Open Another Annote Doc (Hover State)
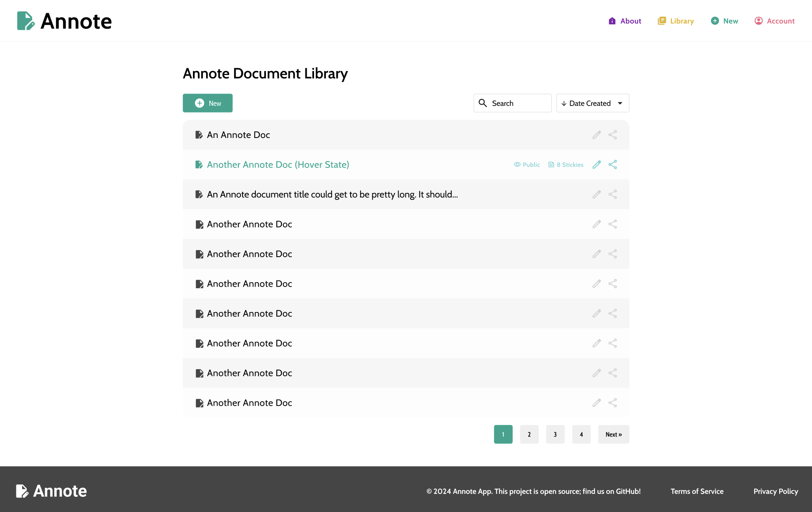 tap(278, 165)
